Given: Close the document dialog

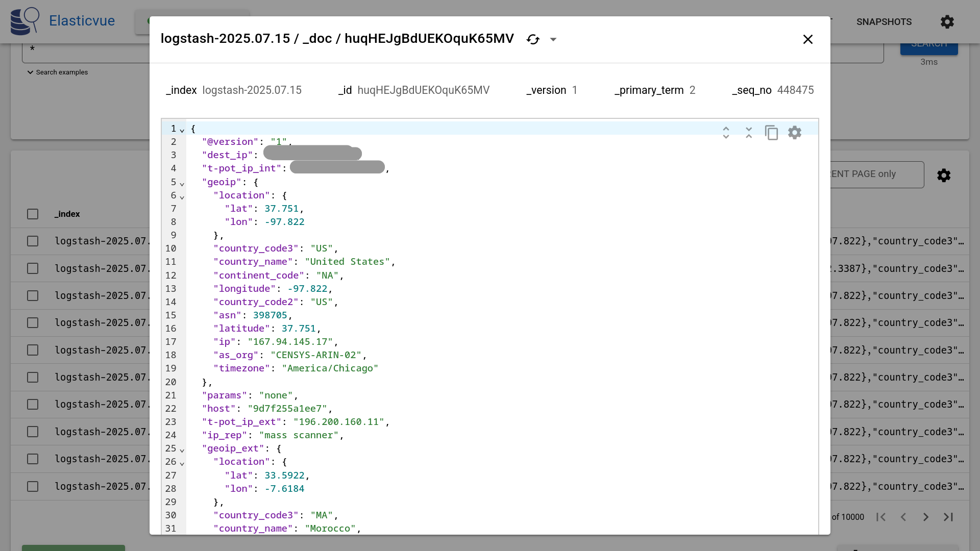Looking at the screenshot, I should click(x=807, y=39).
